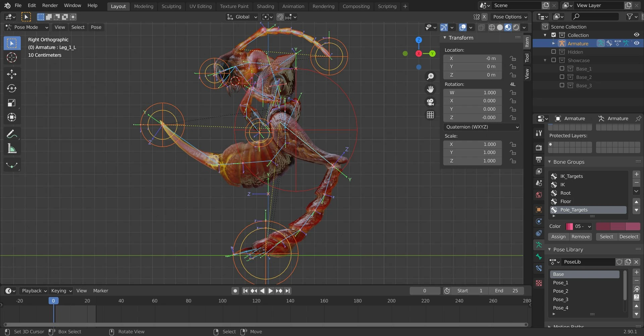Select the Annotate tool

tap(12, 134)
